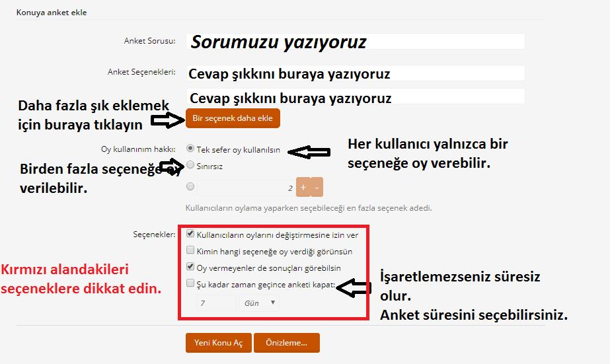
Task: Select 'Tek sefer oy kullanılsın' radio option
Action: pyautogui.click(x=190, y=148)
